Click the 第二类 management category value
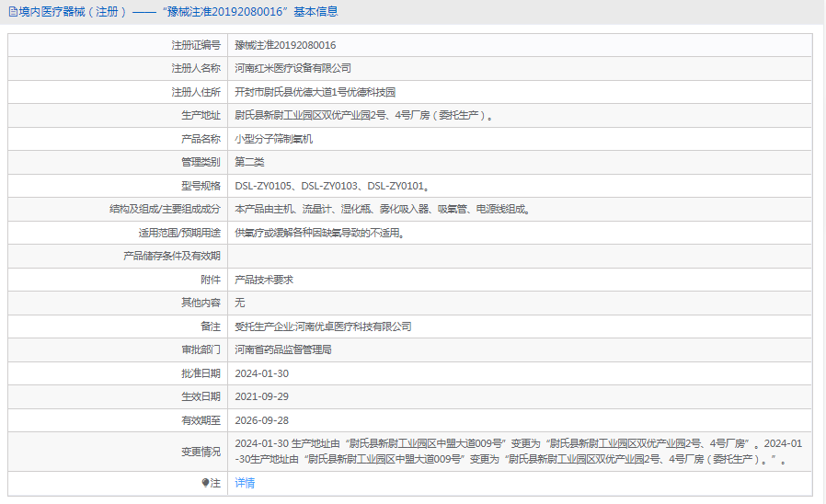Viewport: 826px width, 504px height. coord(249,162)
